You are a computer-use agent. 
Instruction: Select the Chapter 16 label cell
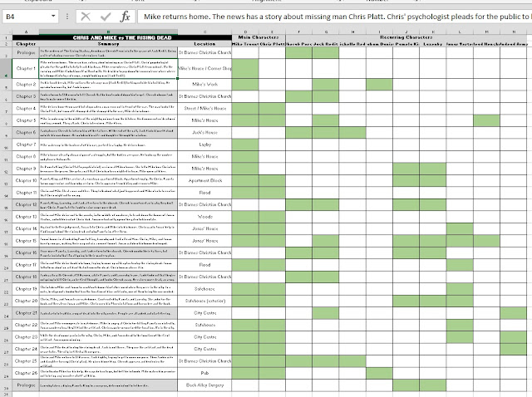[x=26, y=252]
